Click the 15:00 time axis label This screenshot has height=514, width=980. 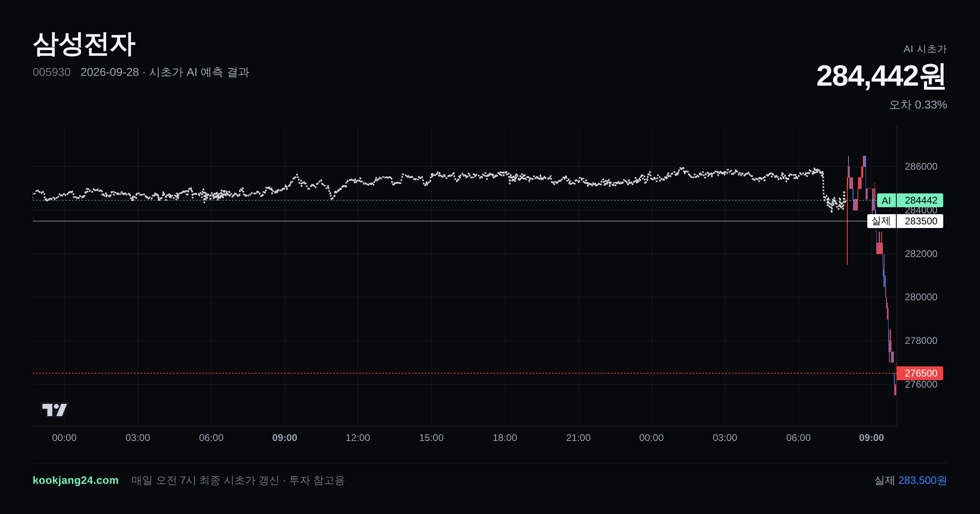click(431, 438)
